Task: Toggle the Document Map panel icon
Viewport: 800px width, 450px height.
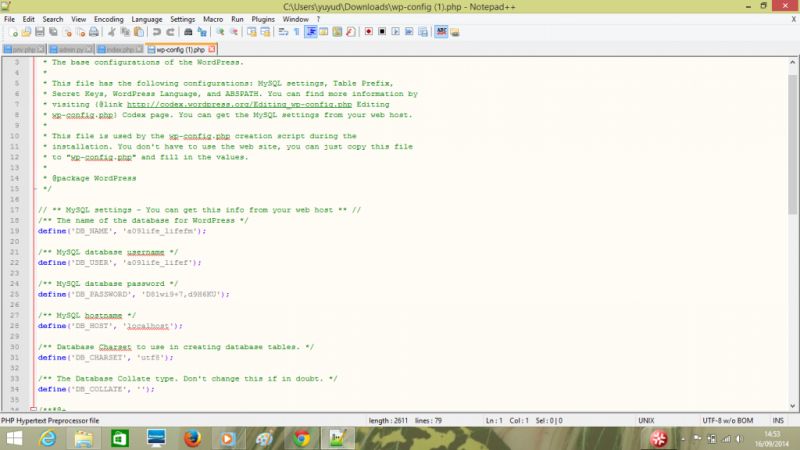Action: (x=337, y=32)
